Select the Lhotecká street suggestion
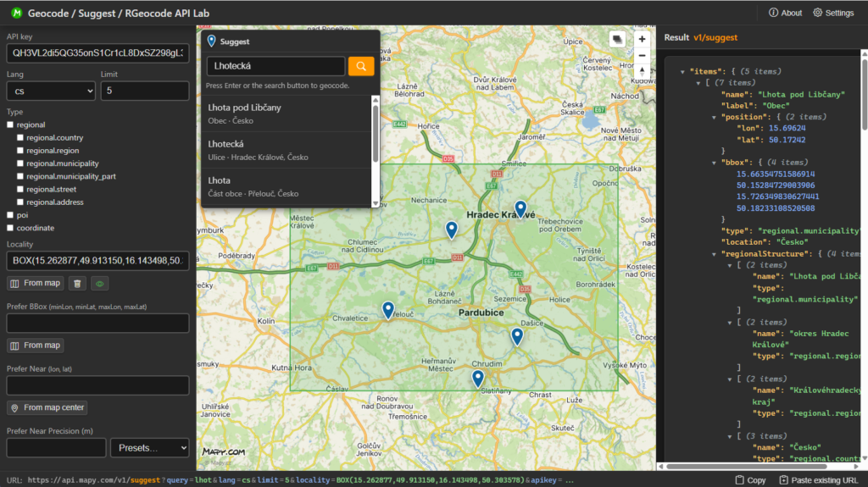Image resolution: width=868 pixels, height=487 pixels. [287, 150]
